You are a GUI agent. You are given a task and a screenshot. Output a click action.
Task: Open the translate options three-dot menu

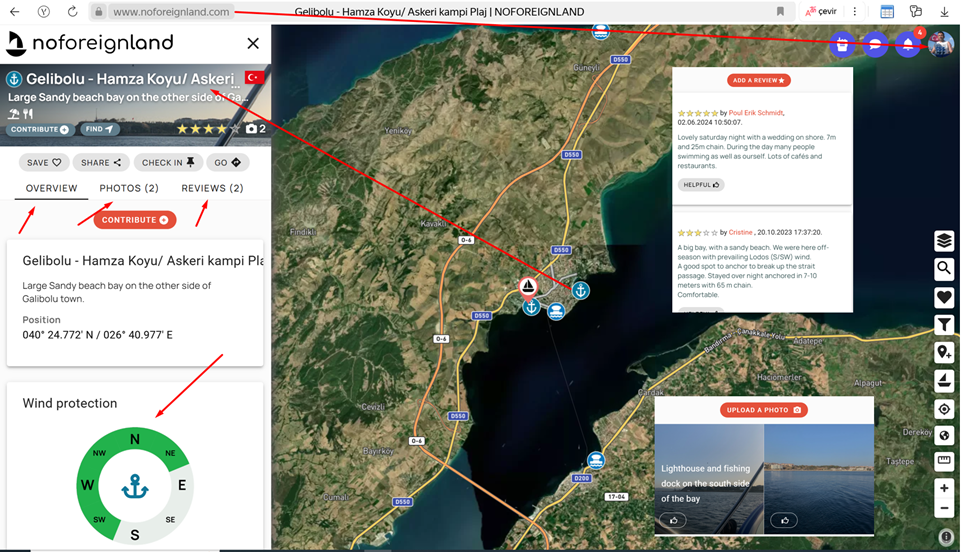coord(854,11)
